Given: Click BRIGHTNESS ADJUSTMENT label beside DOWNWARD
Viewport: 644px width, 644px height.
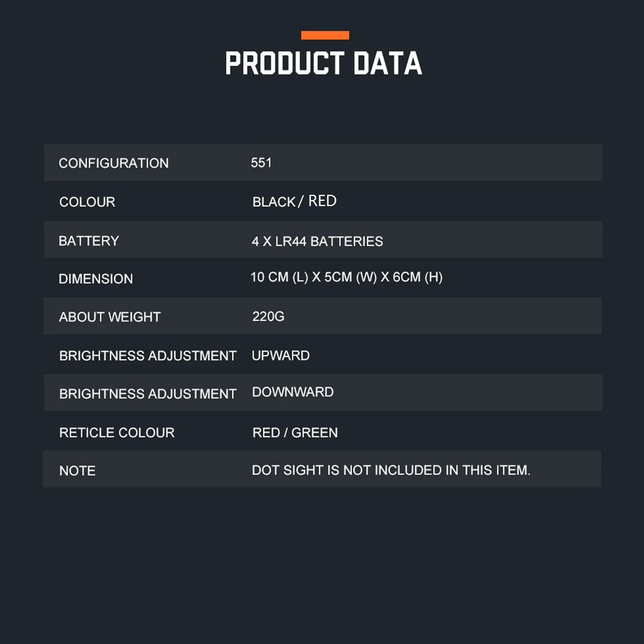Looking at the screenshot, I should pos(148,394).
